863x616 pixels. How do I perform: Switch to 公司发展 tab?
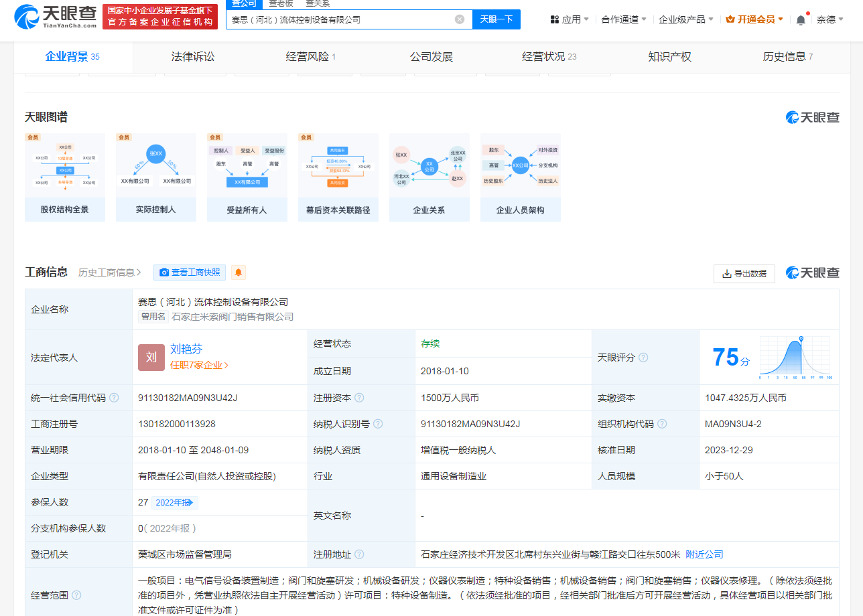[x=431, y=57]
